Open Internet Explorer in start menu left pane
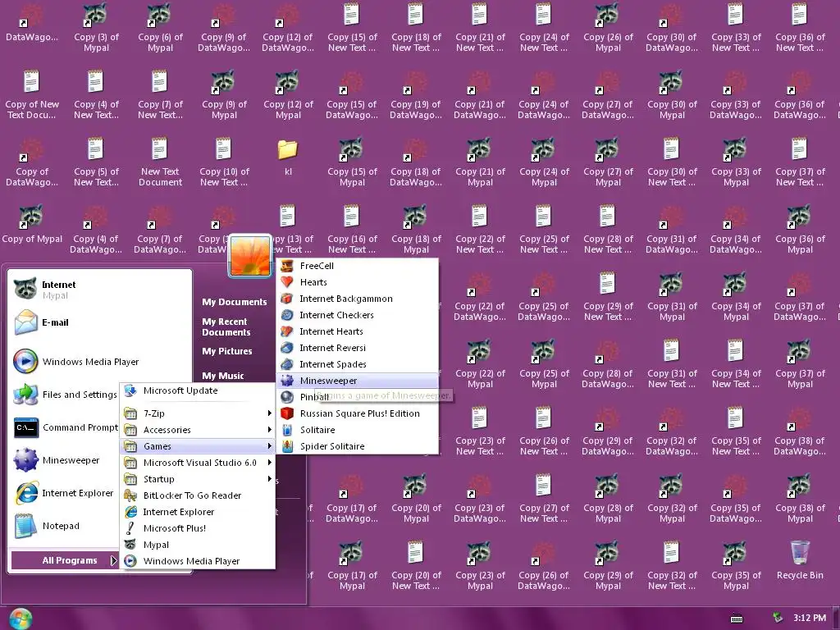840x630 pixels. (x=66, y=493)
